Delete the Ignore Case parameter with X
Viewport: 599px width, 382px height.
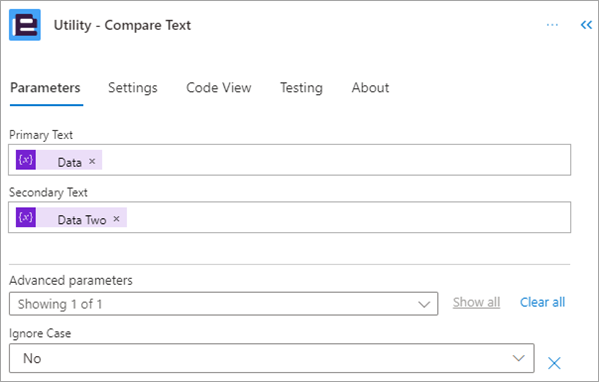tap(554, 363)
